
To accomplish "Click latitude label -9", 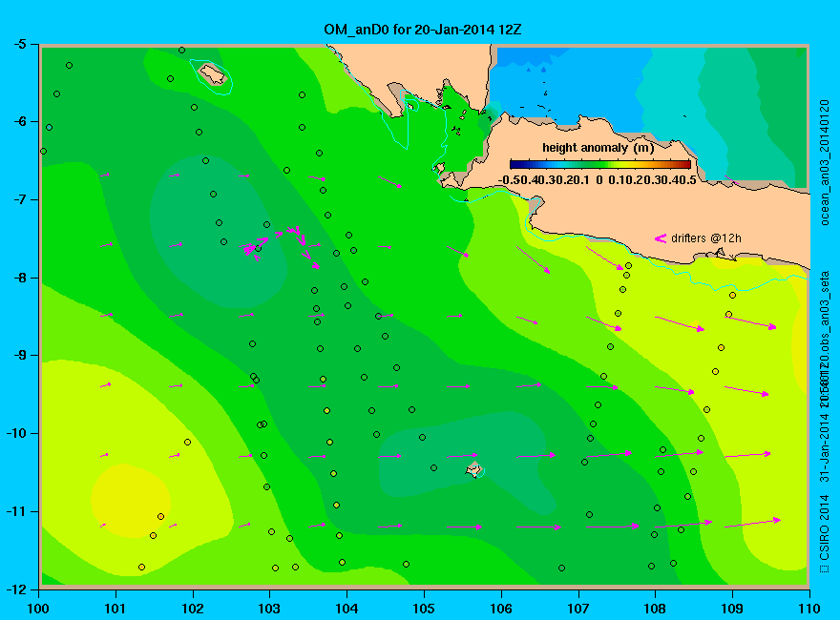I will click(x=19, y=355).
